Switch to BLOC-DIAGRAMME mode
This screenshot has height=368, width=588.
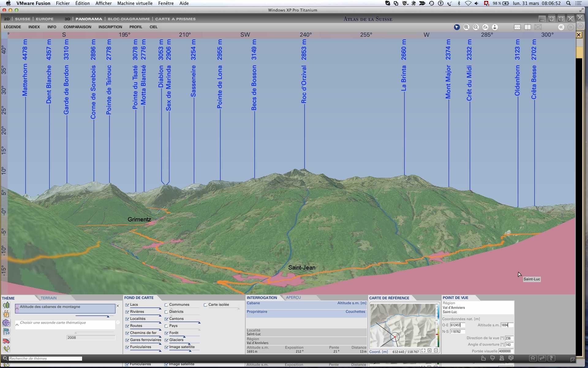[x=129, y=19]
